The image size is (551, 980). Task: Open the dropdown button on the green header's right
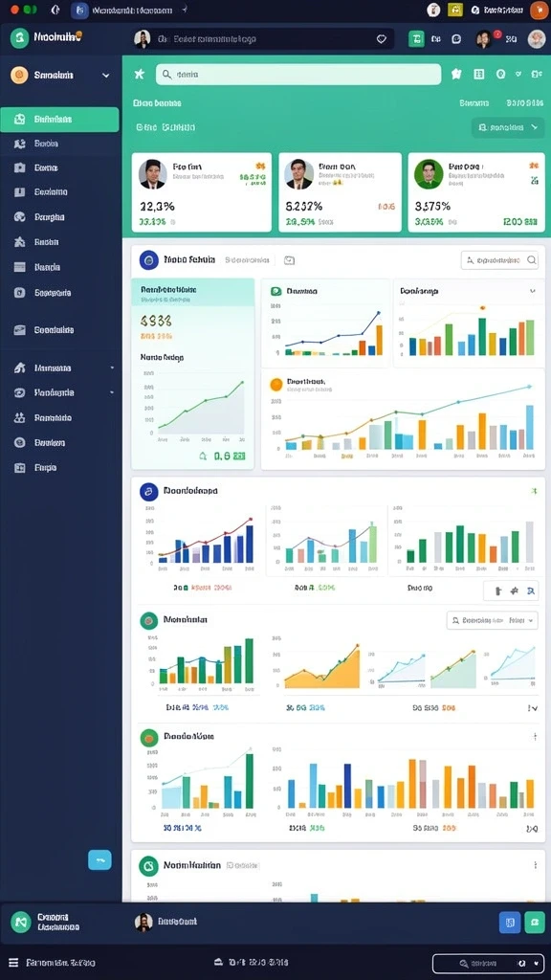(x=507, y=127)
